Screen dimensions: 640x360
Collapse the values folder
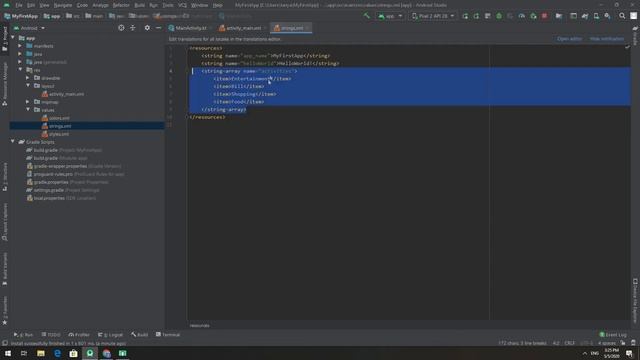[x=28, y=110]
